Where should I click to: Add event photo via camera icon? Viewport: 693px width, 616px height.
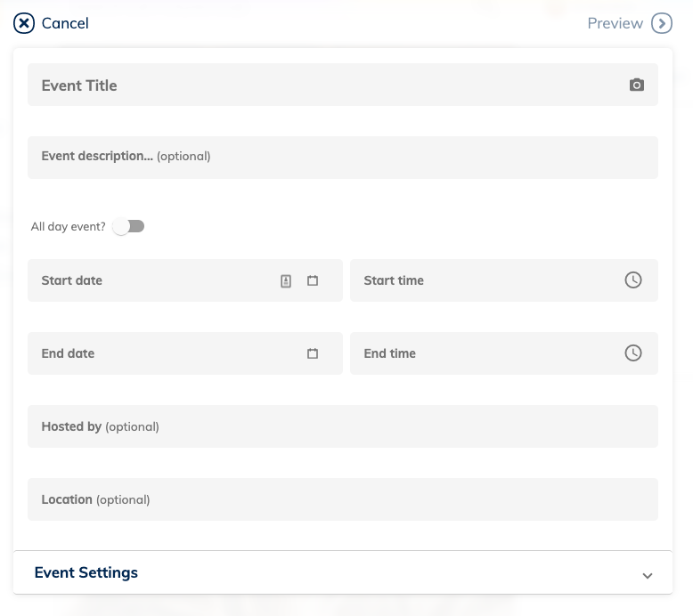click(636, 85)
